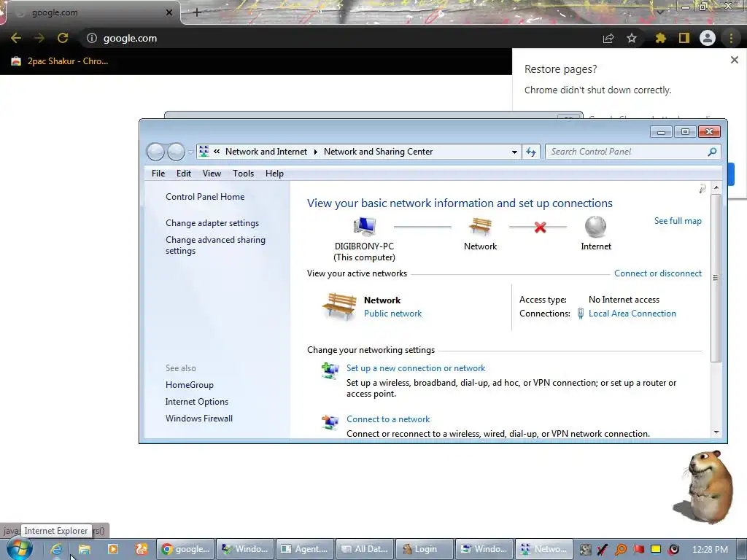Click Connect to a network
The width and height of the screenshot is (747, 560).
click(388, 419)
